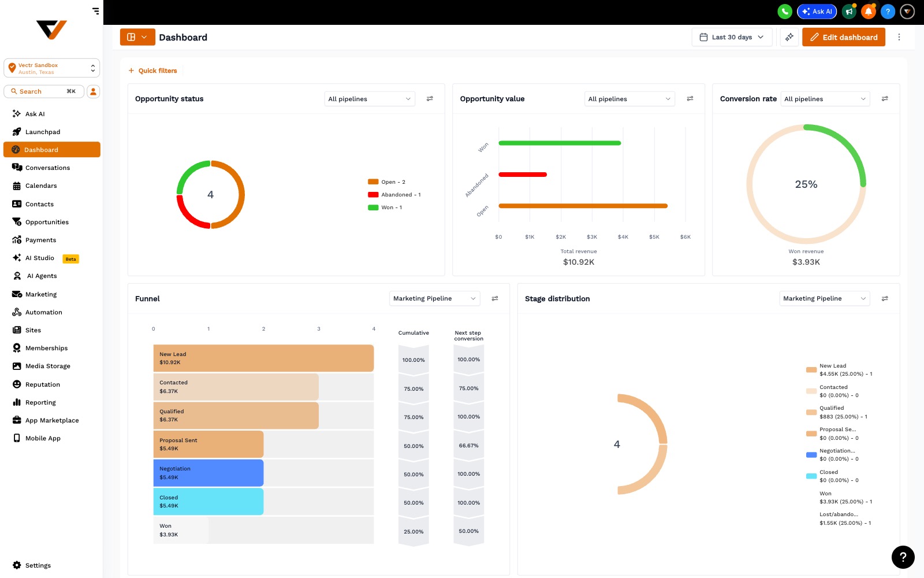The image size is (924, 578).
Task: Open the blue help question icon
Action: pos(888,12)
